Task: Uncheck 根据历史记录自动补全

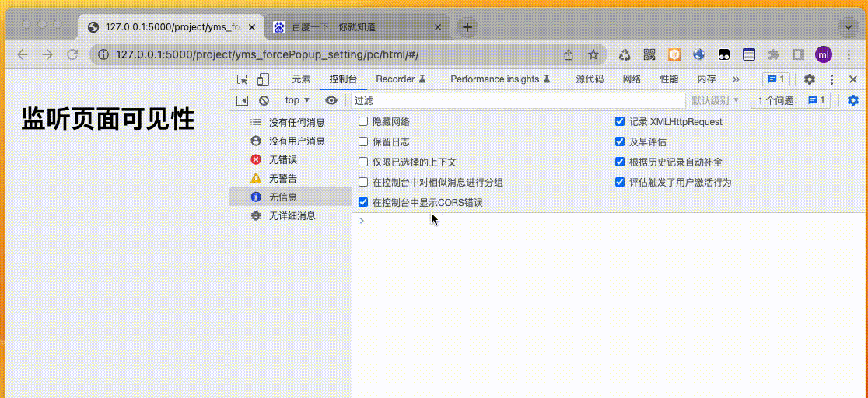Action: (x=620, y=162)
